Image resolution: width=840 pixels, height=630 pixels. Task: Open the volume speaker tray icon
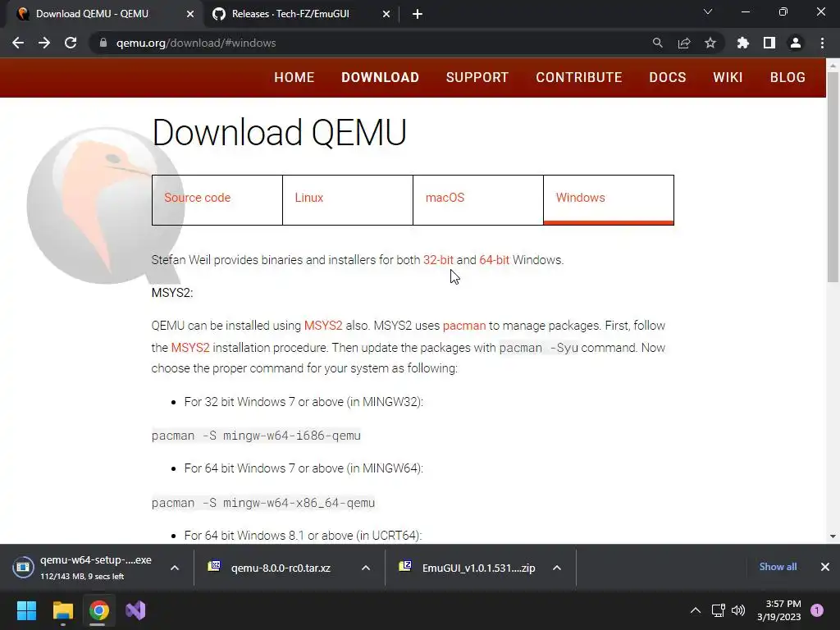tap(738, 610)
